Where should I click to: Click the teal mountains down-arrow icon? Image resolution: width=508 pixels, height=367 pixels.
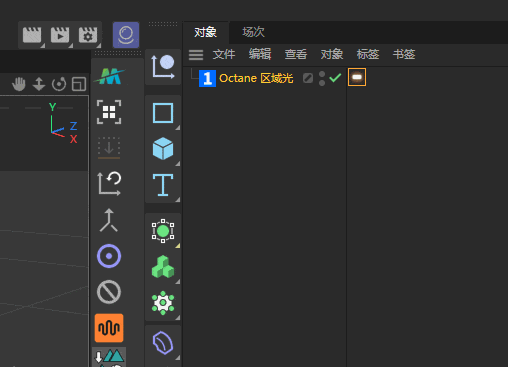click(109, 357)
